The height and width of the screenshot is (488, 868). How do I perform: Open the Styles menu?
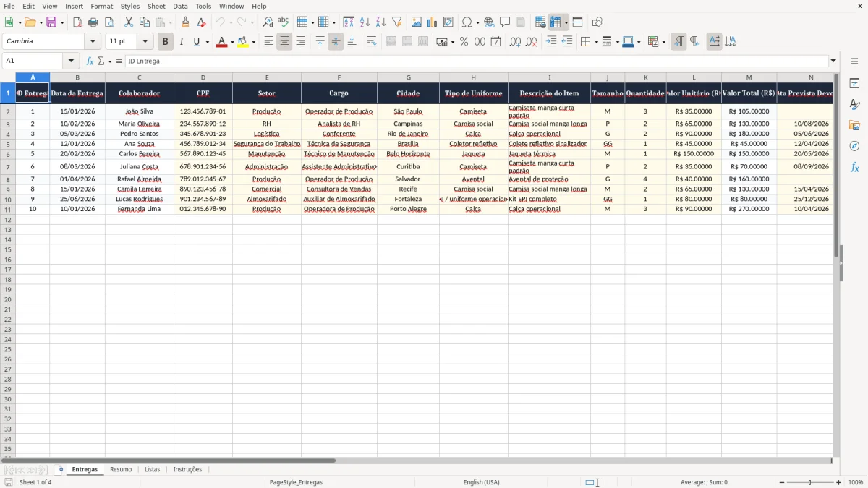tap(130, 6)
